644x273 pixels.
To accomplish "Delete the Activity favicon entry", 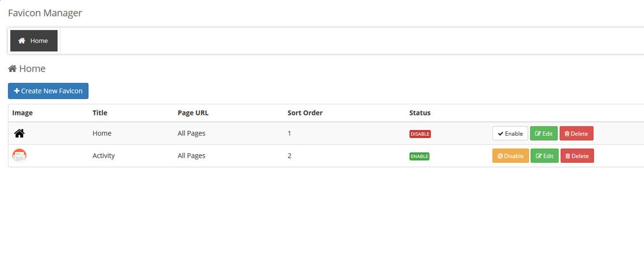I will tap(576, 156).
